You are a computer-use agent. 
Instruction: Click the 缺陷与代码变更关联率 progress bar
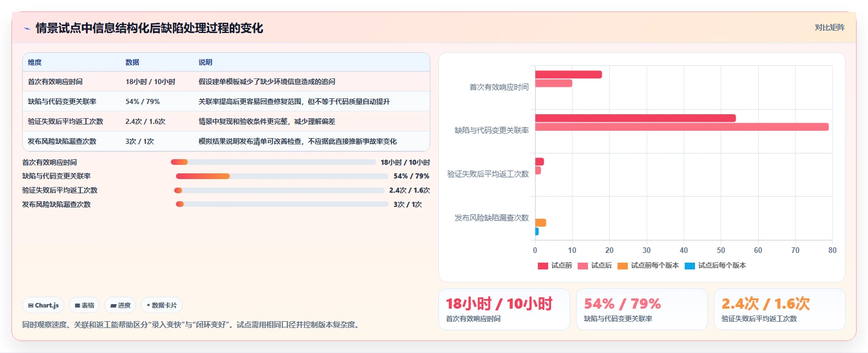282,176
